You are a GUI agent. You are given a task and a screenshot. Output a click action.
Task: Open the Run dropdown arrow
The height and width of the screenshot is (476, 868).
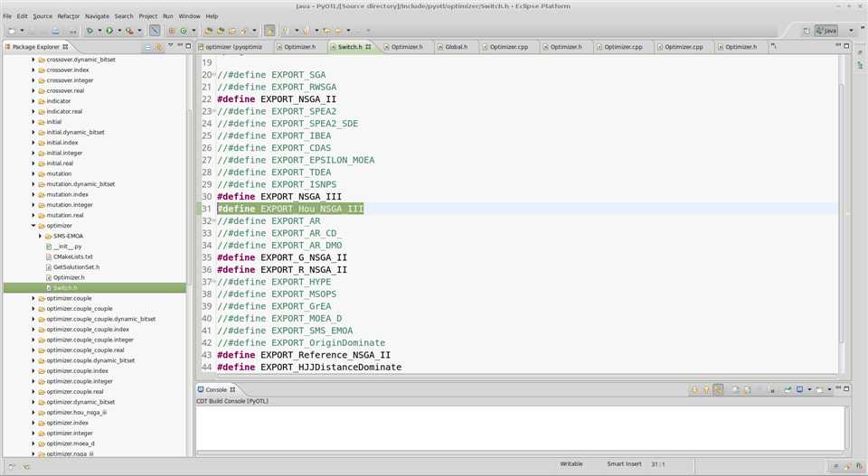[x=119, y=31]
